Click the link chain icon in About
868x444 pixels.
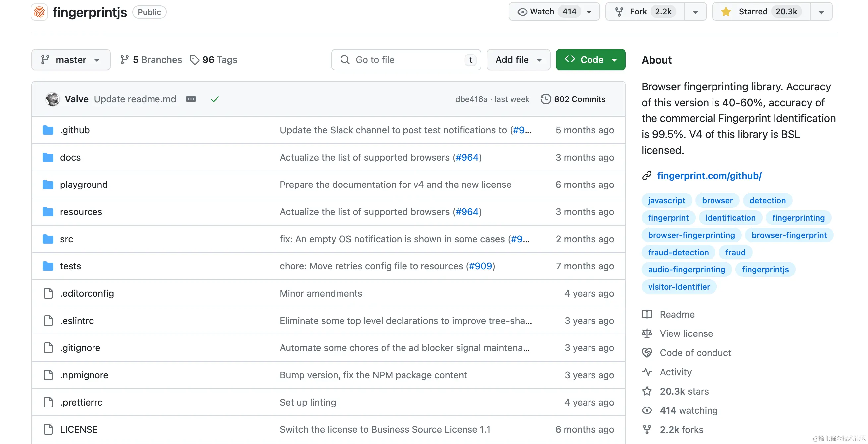coord(647,176)
